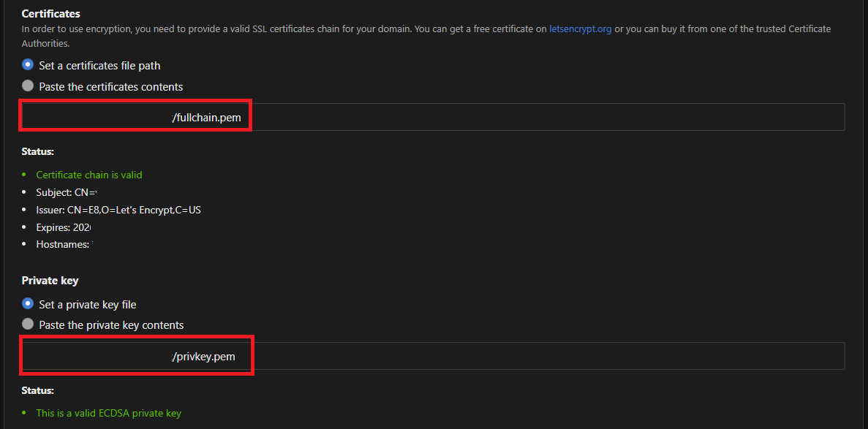Select 'Set a private key file' radio
This screenshot has height=429, width=868.
28,304
